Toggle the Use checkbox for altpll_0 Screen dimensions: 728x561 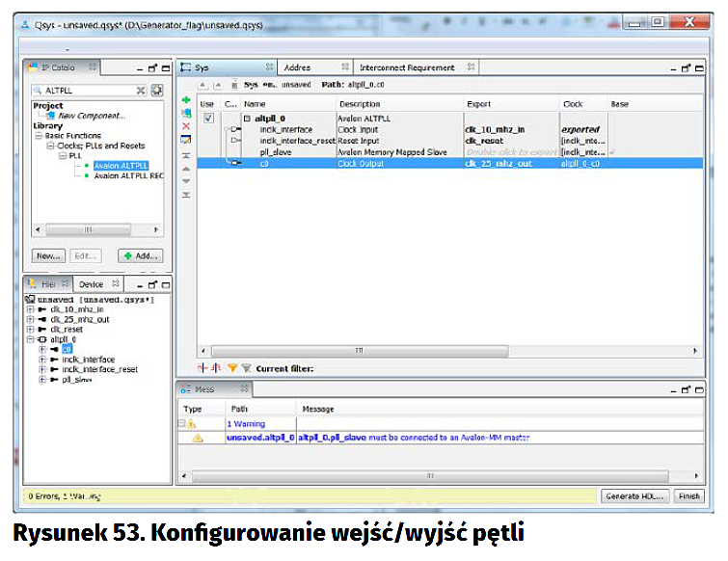[208, 118]
